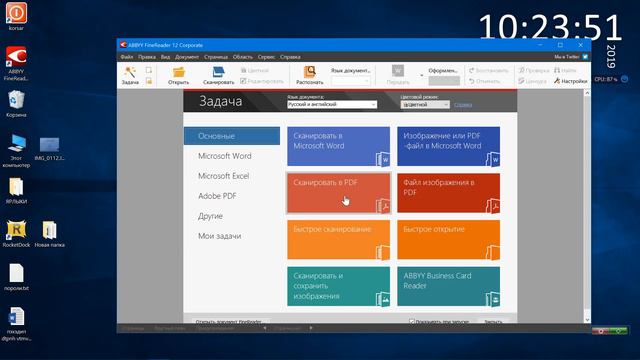Open the Вид menu
This screenshot has width=640, height=360.
165,57
